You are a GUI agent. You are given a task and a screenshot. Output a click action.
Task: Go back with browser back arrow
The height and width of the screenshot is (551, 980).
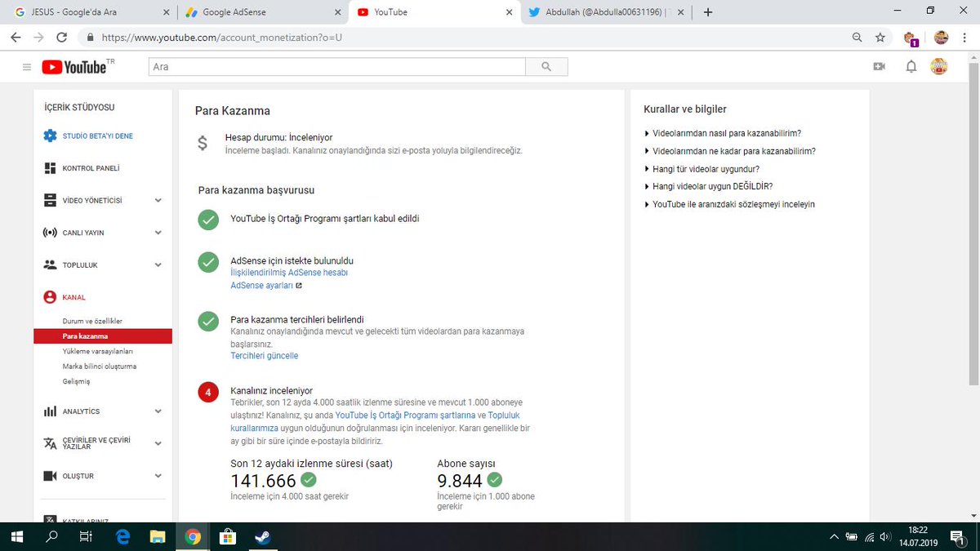click(x=16, y=38)
